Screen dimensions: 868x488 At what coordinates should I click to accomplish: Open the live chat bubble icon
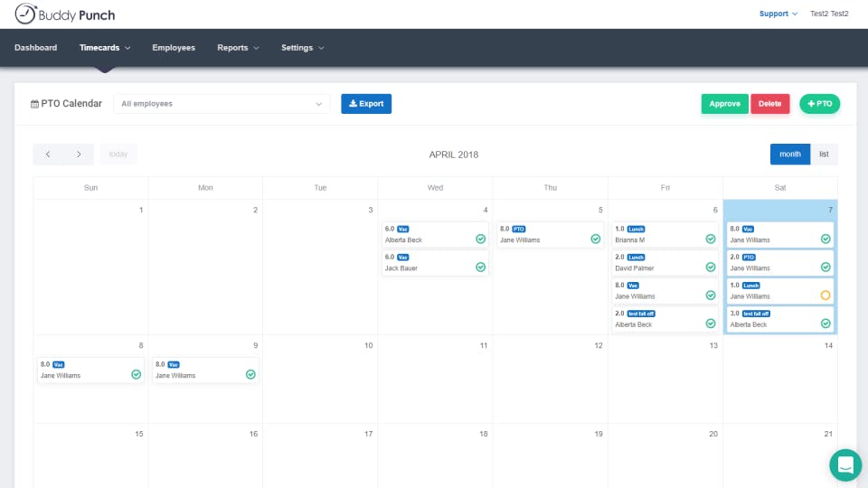point(845,465)
